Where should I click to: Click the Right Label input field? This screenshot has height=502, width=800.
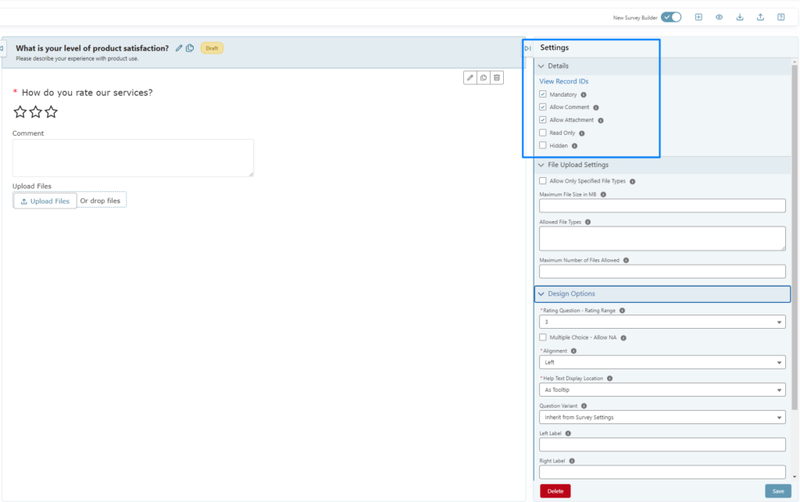662,472
